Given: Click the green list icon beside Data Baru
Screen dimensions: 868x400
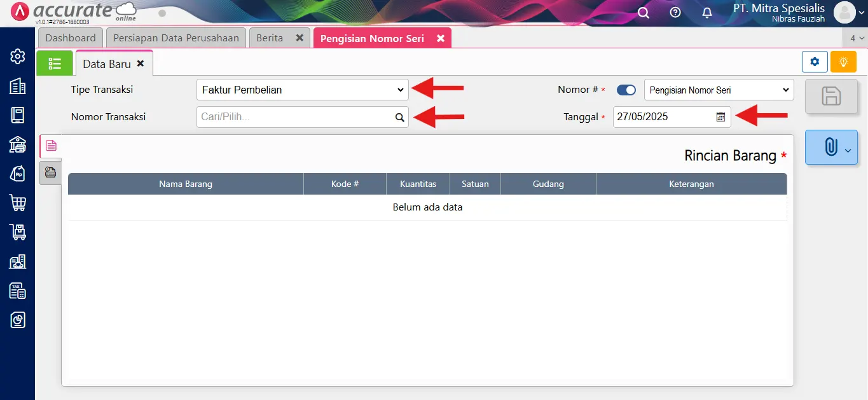Looking at the screenshot, I should [x=55, y=63].
